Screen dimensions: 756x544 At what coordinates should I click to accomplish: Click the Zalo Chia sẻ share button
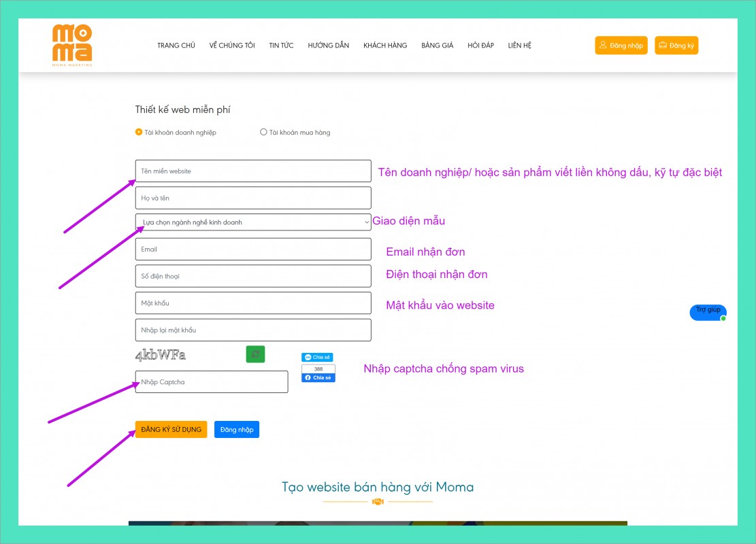pyautogui.click(x=317, y=357)
